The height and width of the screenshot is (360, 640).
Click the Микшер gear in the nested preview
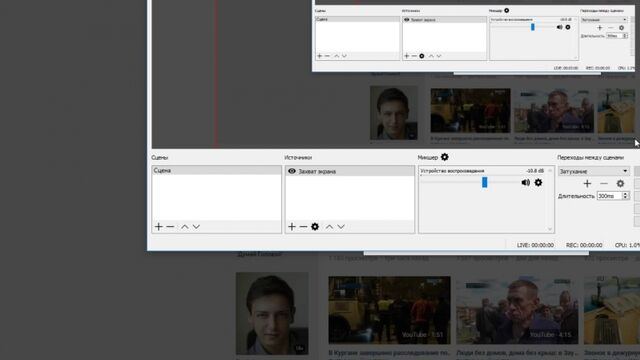(x=507, y=10)
